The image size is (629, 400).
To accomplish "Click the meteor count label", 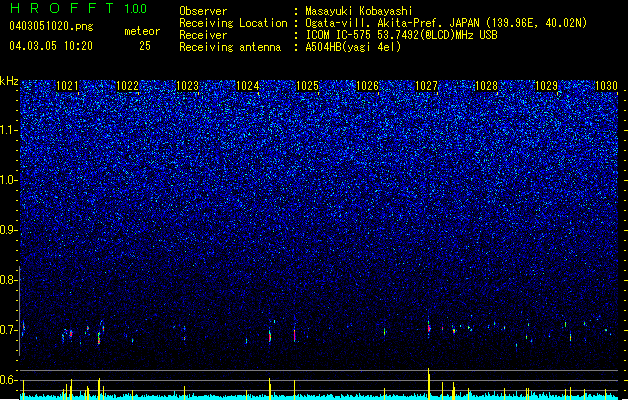I will [142, 31].
